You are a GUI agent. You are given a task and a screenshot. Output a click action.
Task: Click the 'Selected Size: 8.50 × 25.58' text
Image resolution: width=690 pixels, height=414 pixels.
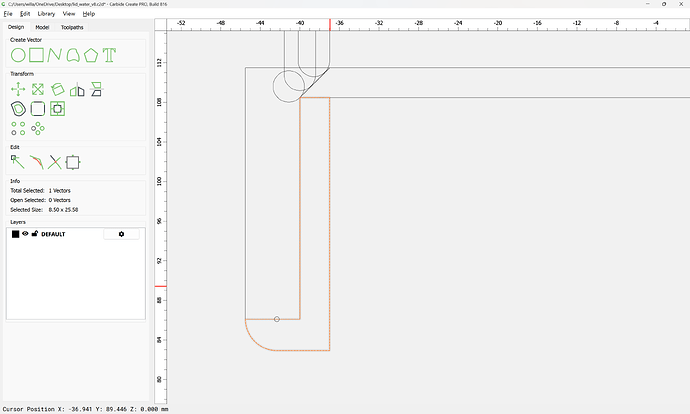click(x=44, y=210)
